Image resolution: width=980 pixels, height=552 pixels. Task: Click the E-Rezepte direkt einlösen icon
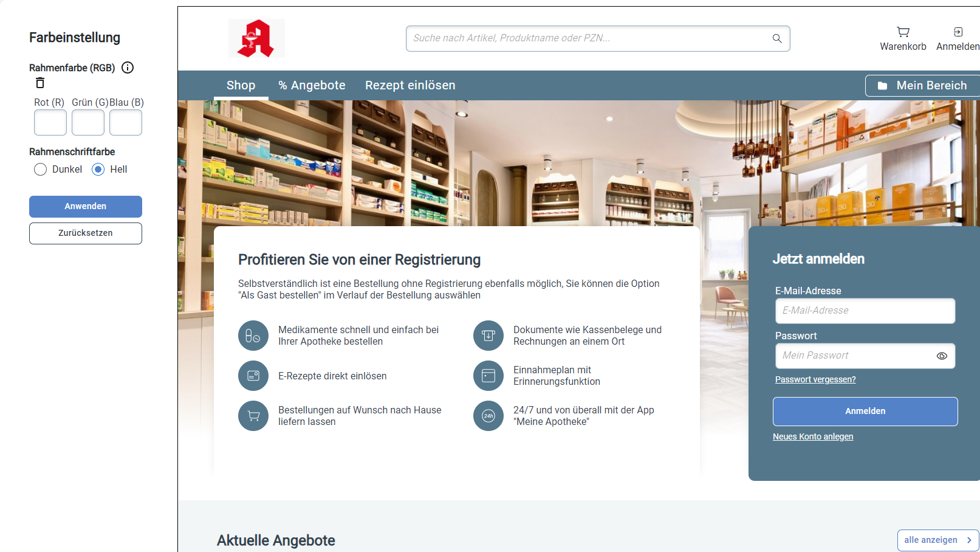click(x=253, y=376)
